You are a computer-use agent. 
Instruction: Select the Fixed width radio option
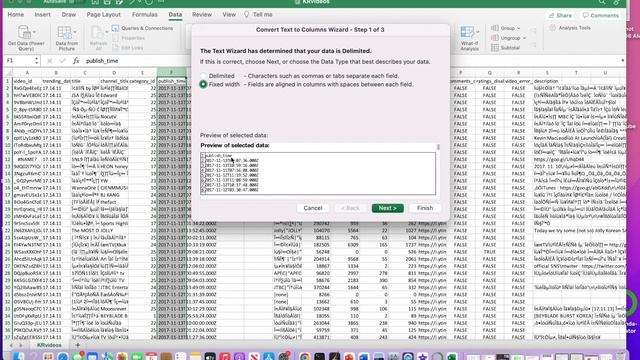click(x=203, y=84)
